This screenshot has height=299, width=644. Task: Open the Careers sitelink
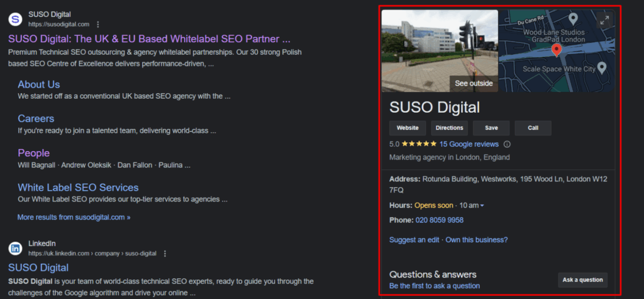[36, 118]
